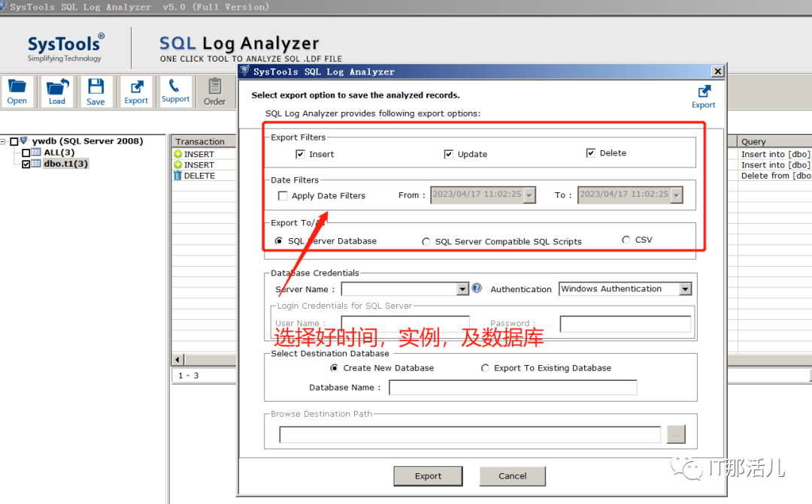Open the Authentication dropdown
Viewport: 812px width, 504px height.
click(x=685, y=288)
